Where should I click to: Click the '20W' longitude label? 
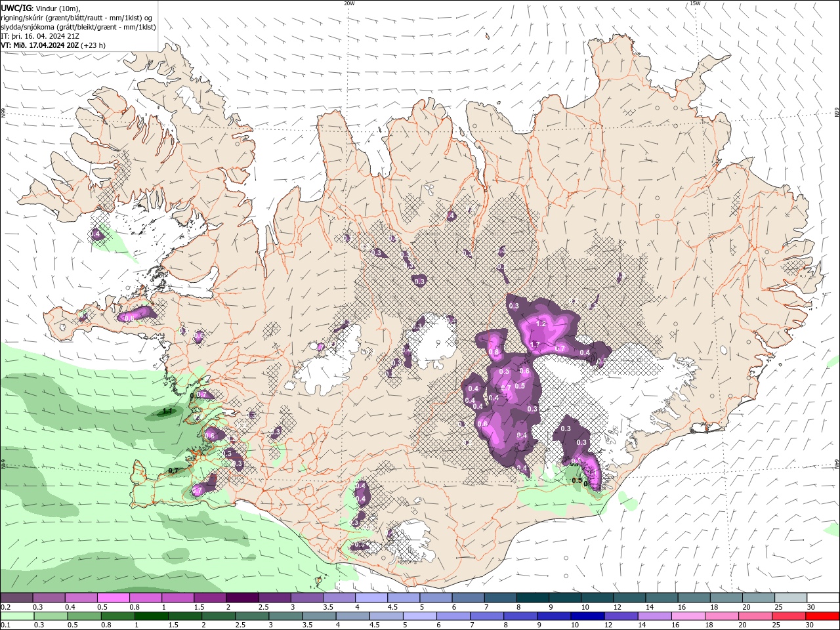[349, 3]
